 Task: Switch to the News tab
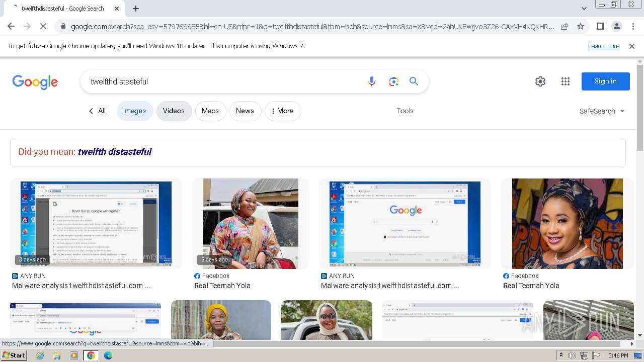click(x=245, y=111)
